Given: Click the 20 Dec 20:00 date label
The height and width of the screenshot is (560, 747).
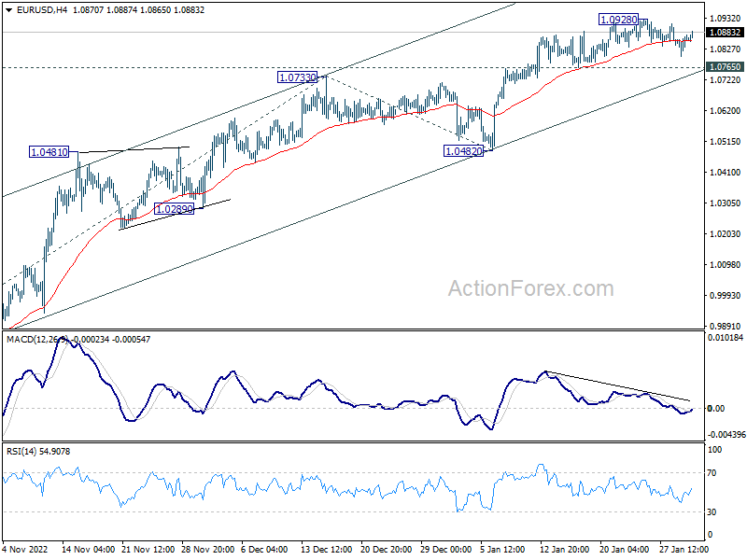Looking at the screenshot, I should coord(387,549).
